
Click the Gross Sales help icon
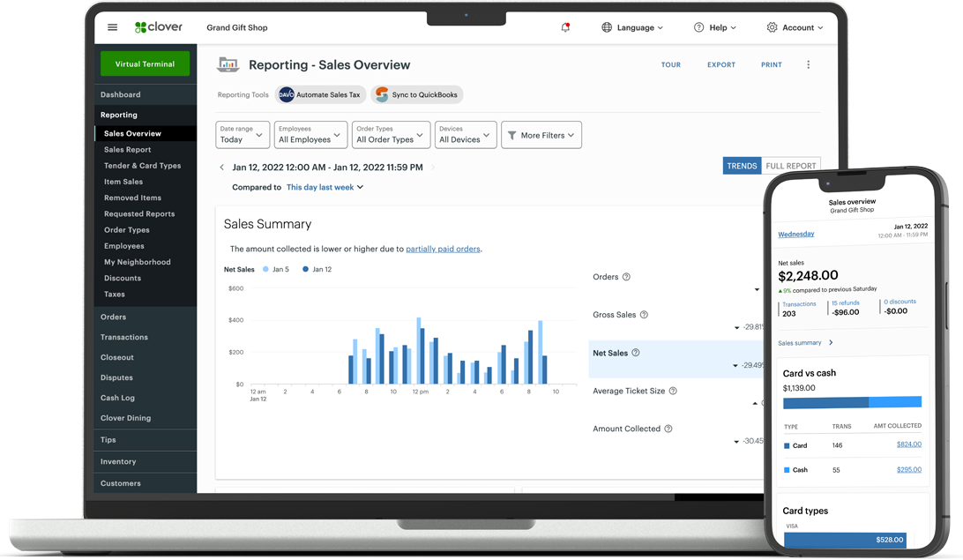point(644,315)
